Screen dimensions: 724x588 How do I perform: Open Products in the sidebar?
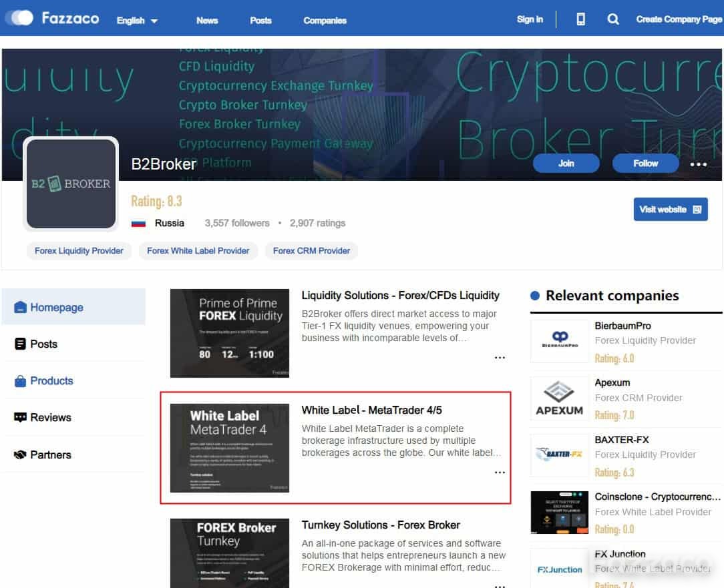click(x=73, y=381)
